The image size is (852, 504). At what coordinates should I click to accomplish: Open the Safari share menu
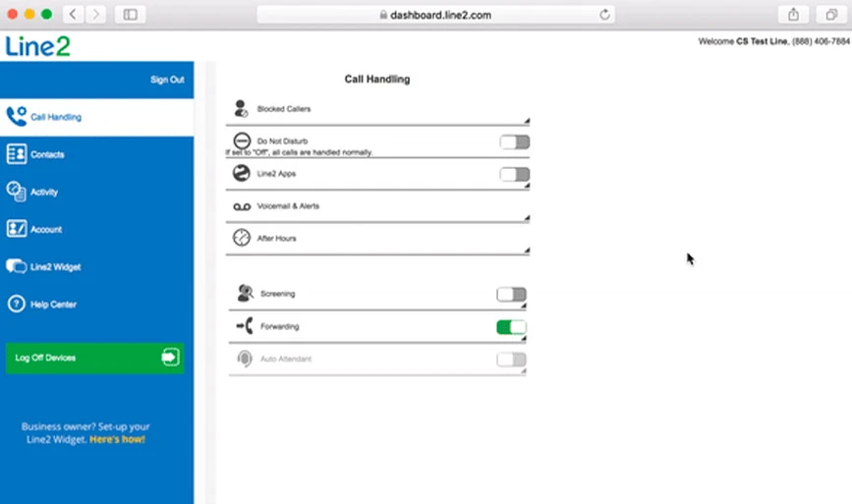tap(793, 14)
